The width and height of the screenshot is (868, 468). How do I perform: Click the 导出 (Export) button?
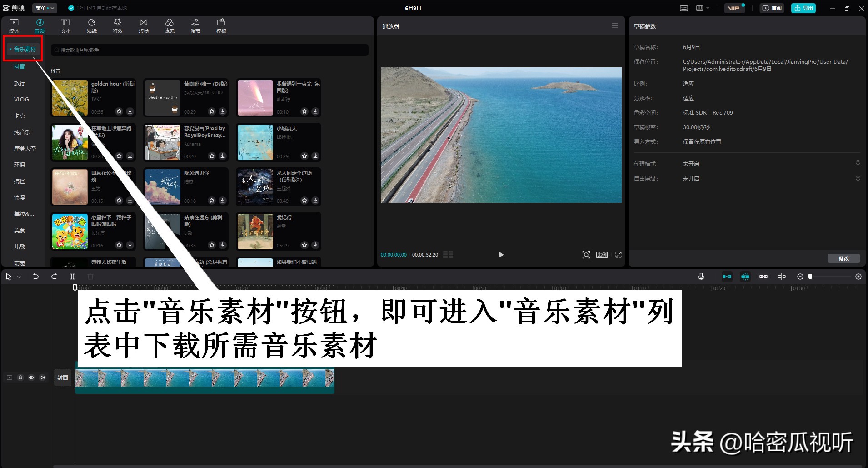[x=803, y=8]
